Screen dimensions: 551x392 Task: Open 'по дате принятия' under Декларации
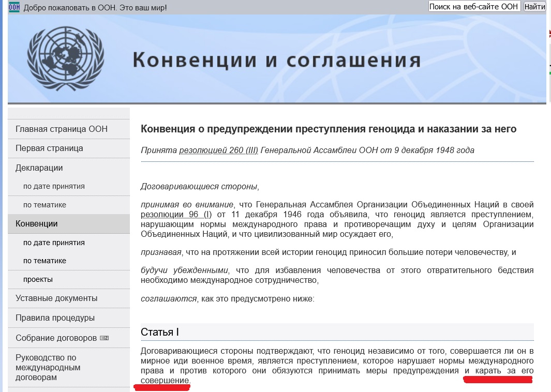tap(54, 186)
